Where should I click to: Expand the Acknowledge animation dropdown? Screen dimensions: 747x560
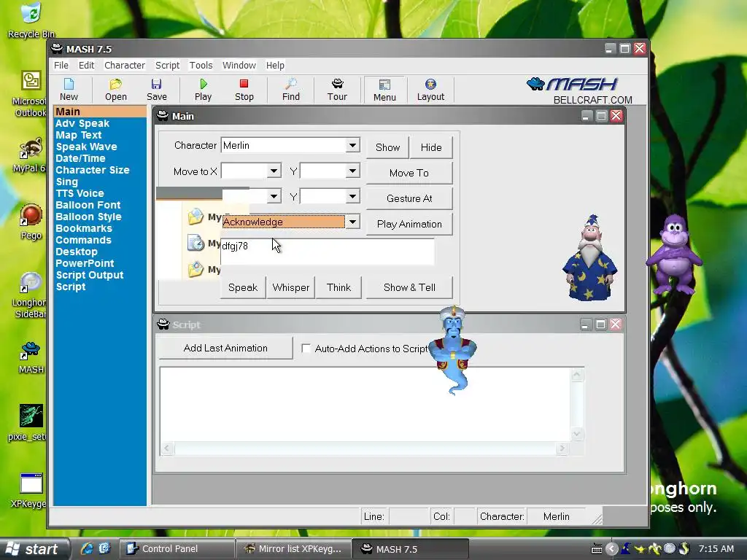click(352, 222)
